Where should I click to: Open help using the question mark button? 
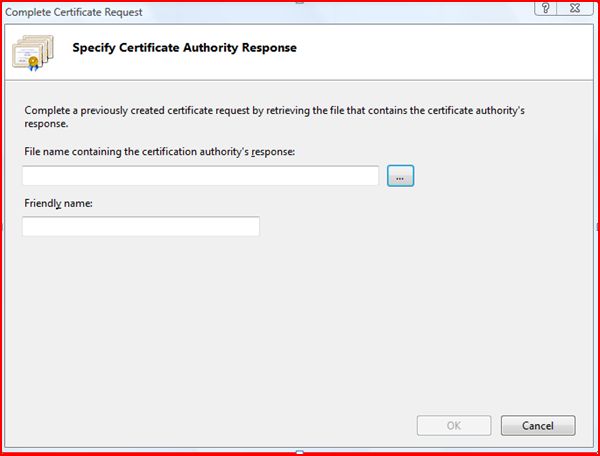point(546,8)
